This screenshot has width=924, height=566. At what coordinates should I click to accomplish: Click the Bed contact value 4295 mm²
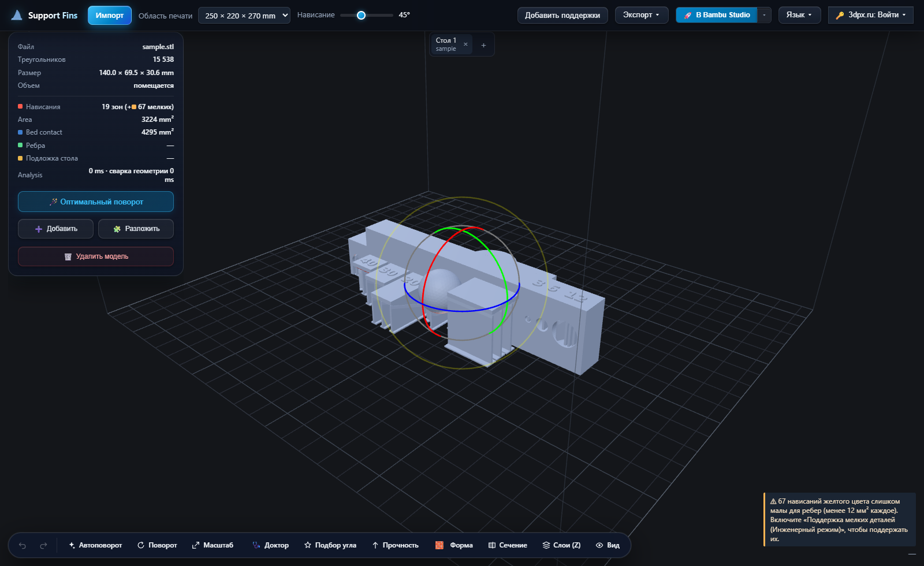158,132
